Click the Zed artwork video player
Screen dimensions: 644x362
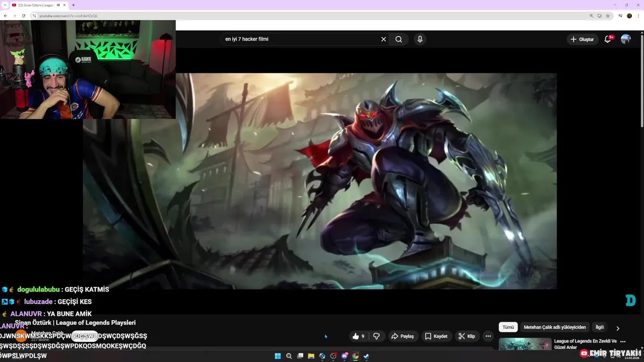320,181
